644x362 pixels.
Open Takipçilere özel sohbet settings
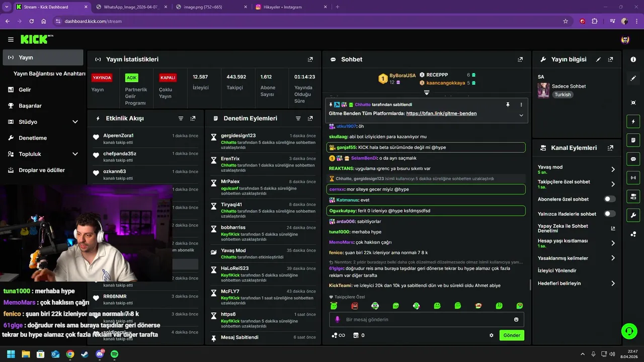(576, 184)
